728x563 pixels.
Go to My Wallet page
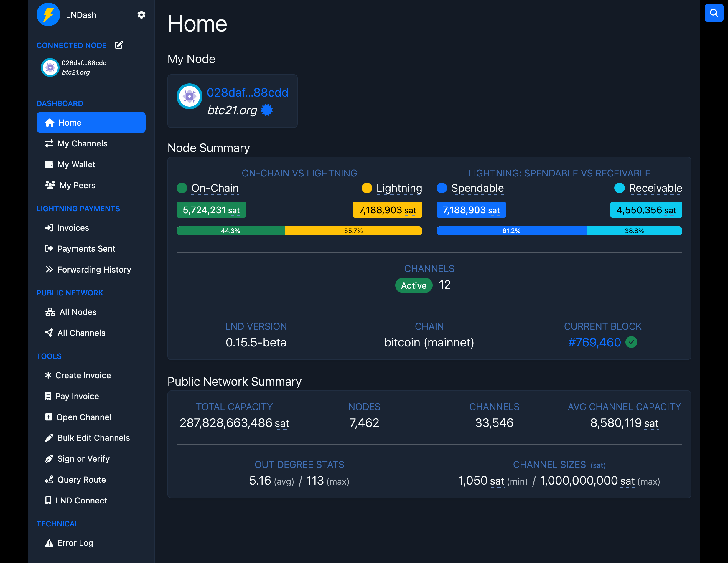[x=76, y=165]
